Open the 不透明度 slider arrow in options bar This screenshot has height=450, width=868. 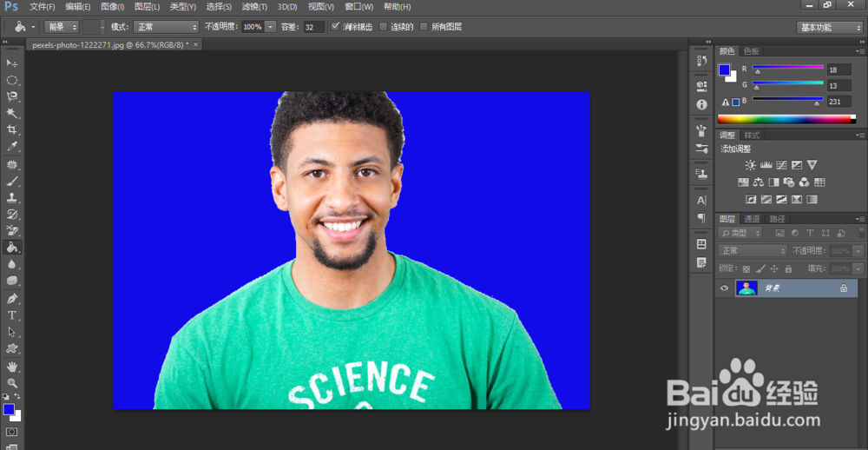pos(270,27)
